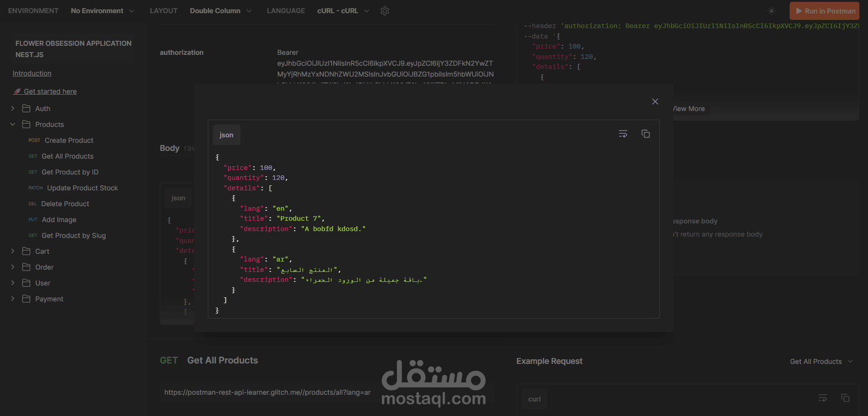Click the rocket icon beside Get started
868x416 pixels.
pos(17,92)
